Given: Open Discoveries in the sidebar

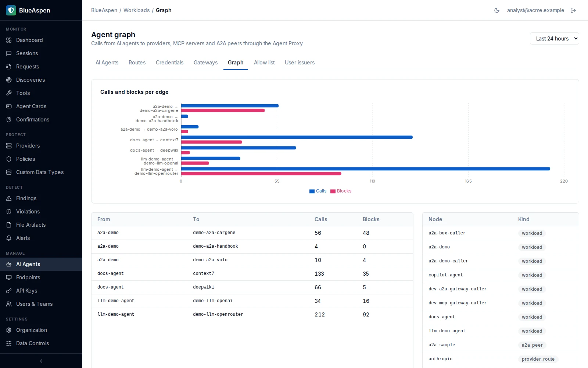Looking at the screenshot, I should pyautogui.click(x=41, y=80).
